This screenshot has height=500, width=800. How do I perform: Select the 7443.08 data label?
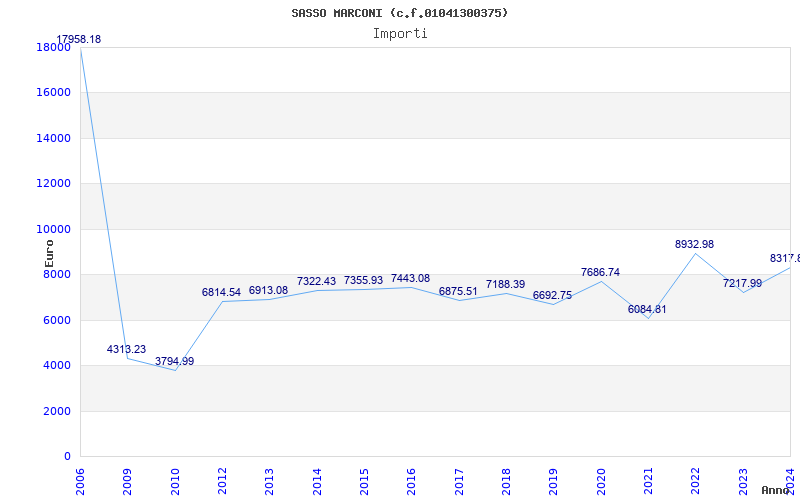(410, 279)
